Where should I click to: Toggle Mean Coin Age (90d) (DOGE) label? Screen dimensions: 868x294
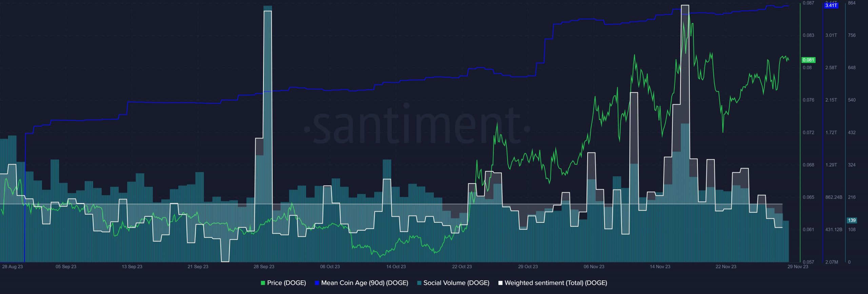click(x=364, y=283)
